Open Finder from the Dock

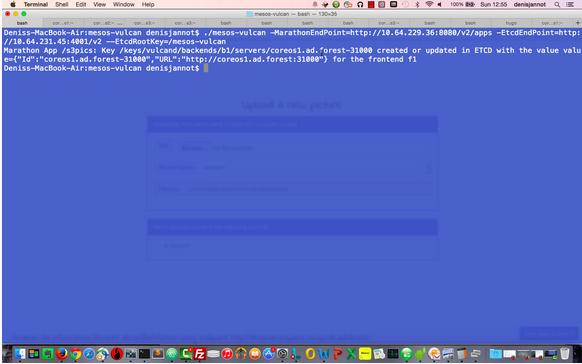(x=20, y=354)
